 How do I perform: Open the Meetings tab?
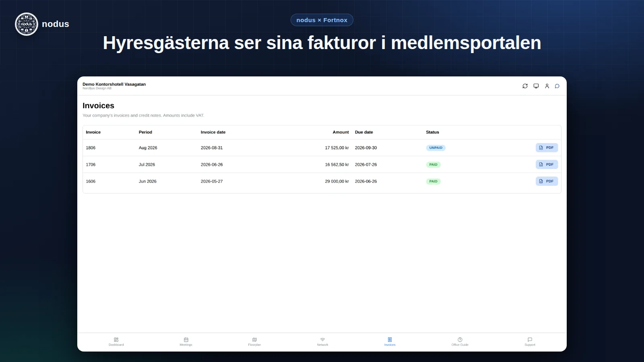coord(186,342)
